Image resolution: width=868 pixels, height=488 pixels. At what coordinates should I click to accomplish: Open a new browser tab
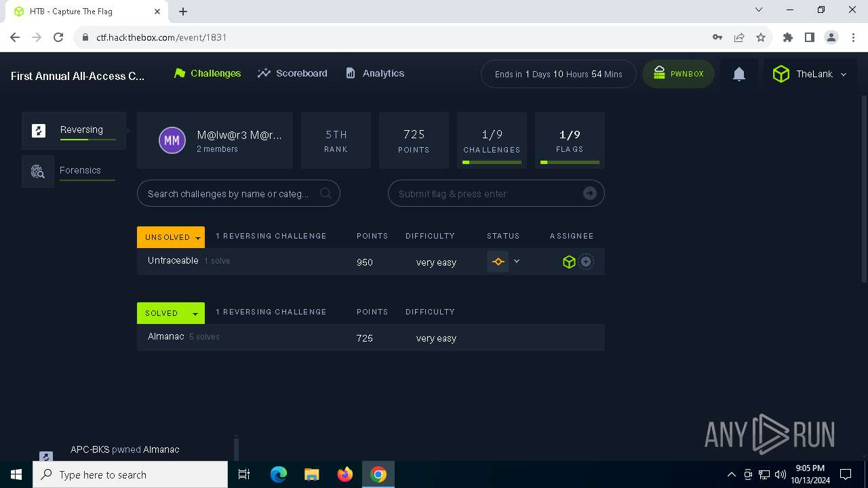(x=183, y=12)
